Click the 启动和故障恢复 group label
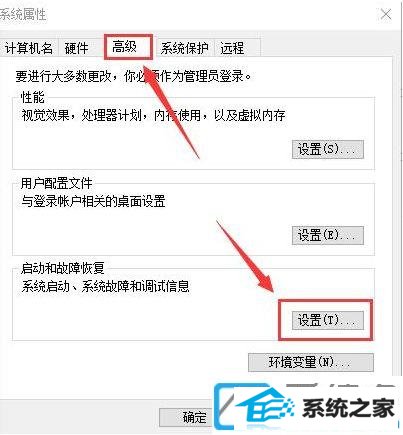The width and height of the screenshot is (403, 435). pos(63,268)
